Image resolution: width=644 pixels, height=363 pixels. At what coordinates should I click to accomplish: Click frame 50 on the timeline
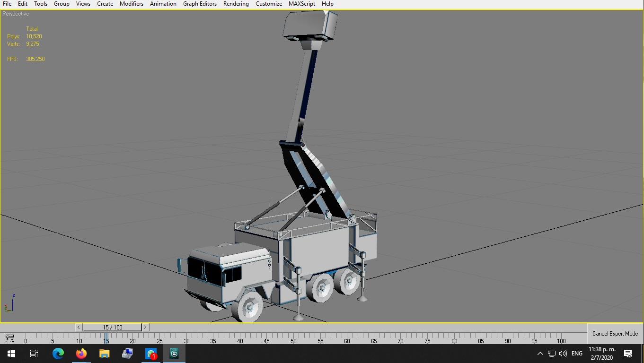[x=293, y=340]
